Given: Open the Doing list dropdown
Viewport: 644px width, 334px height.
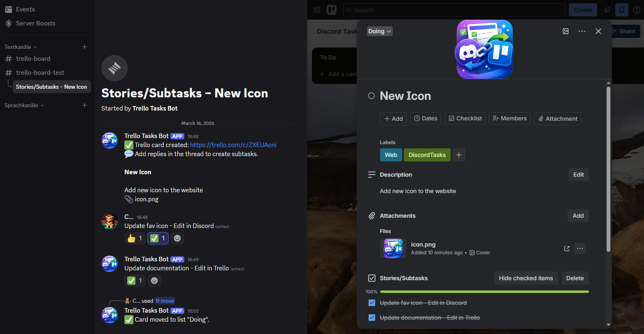Looking at the screenshot, I should [380, 31].
